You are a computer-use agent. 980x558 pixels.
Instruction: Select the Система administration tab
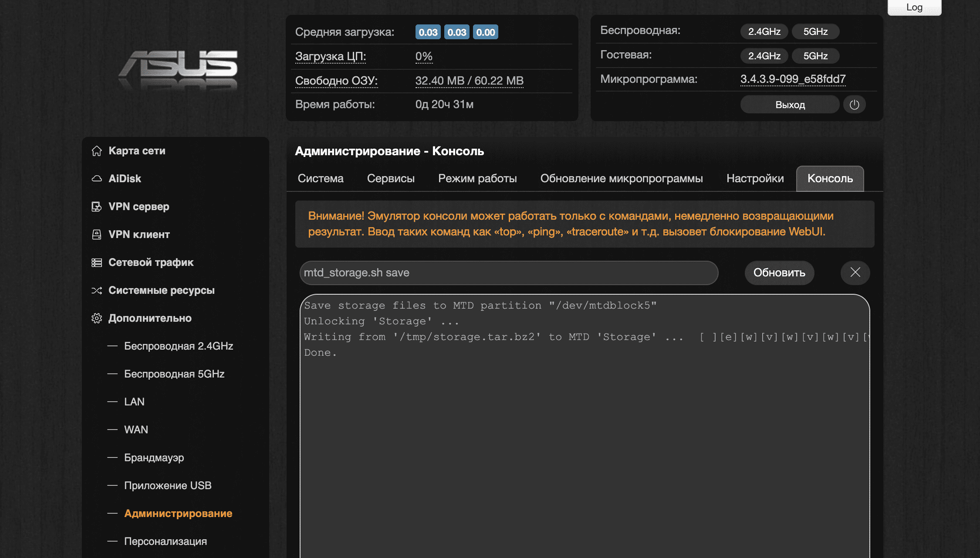click(321, 178)
